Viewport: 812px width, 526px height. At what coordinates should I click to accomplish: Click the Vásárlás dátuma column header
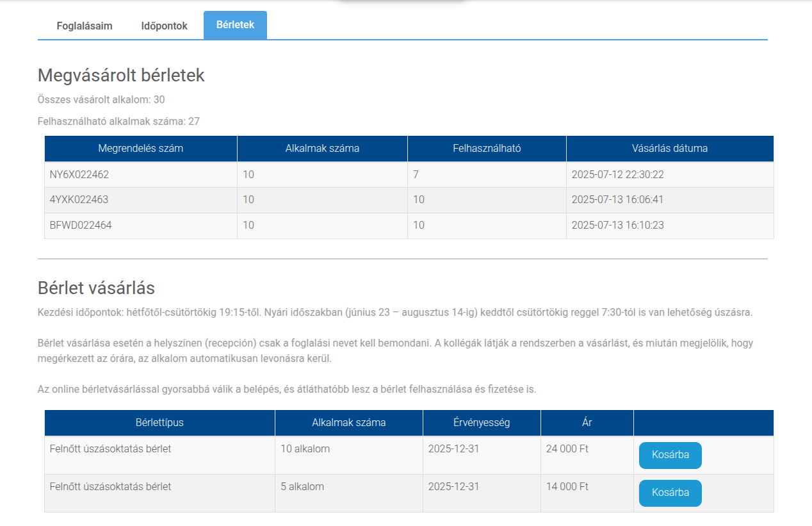669,149
